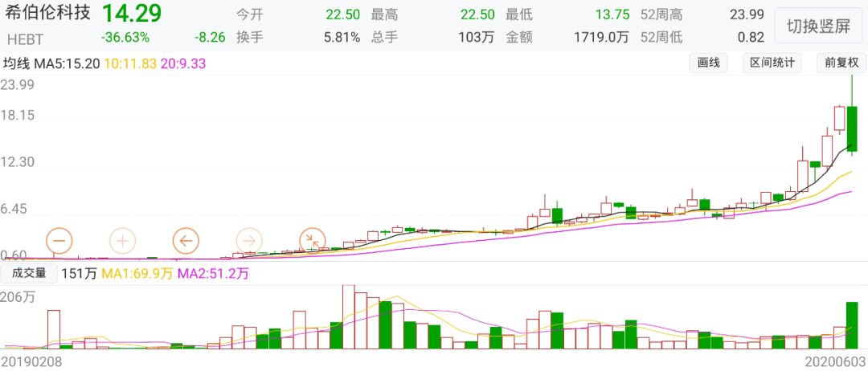This screenshot has width=868, height=371.
Task: Click the zoom in plus icon
Action: point(122,241)
